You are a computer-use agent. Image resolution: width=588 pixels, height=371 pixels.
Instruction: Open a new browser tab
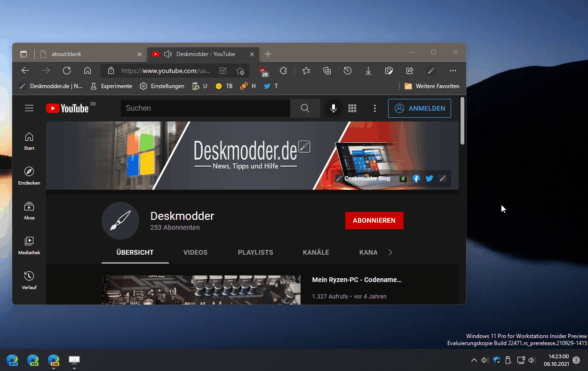coord(268,54)
